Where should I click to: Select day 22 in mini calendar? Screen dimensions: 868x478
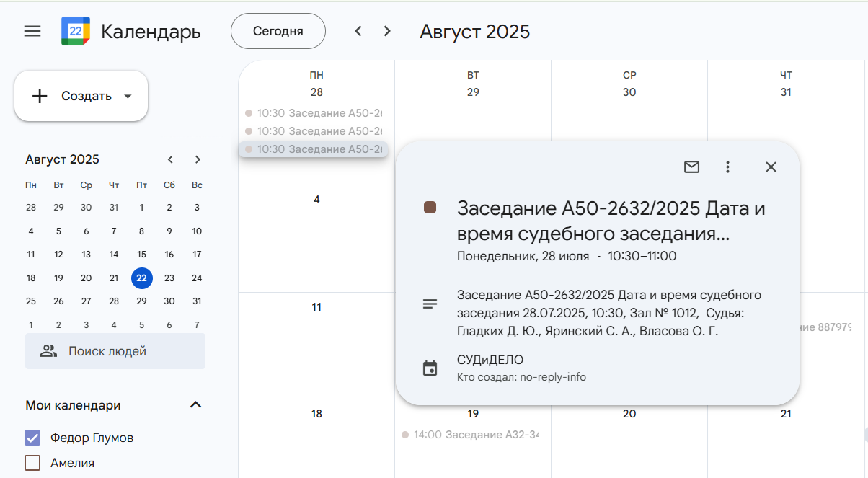click(141, 278)
